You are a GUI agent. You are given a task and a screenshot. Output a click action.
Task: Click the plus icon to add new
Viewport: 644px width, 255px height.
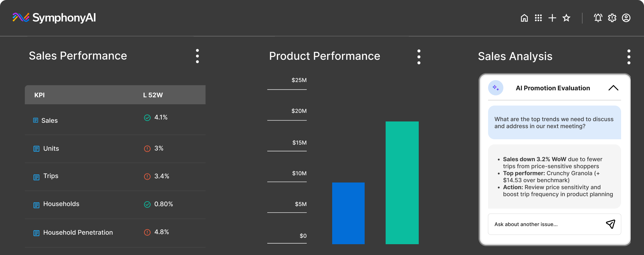pos(552,18)
